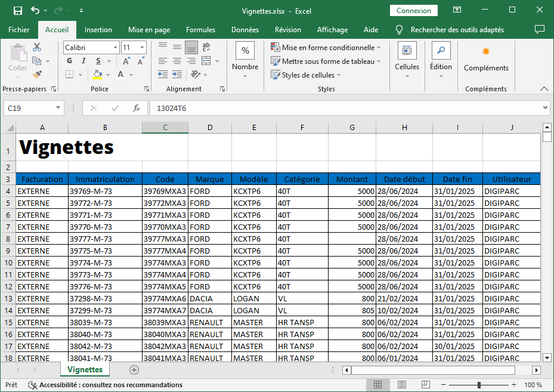Align text left
The height and width of the screenshot is (392, 554).
(163, 61)
